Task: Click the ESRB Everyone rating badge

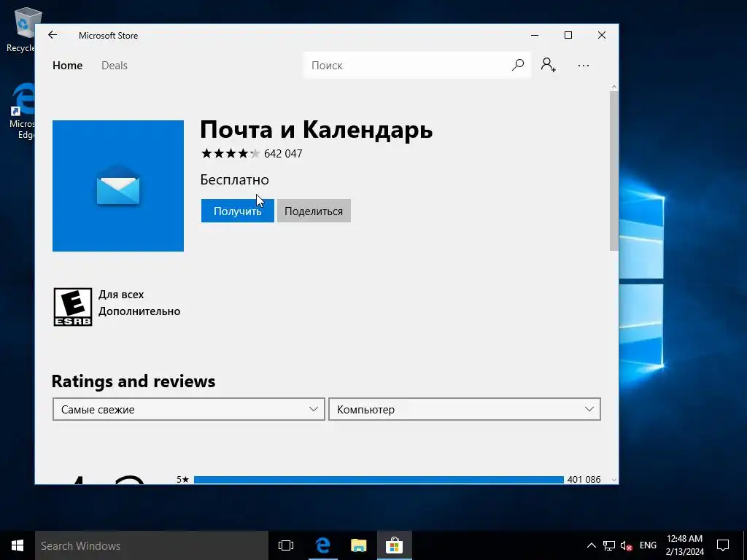Action: [72, 307]
